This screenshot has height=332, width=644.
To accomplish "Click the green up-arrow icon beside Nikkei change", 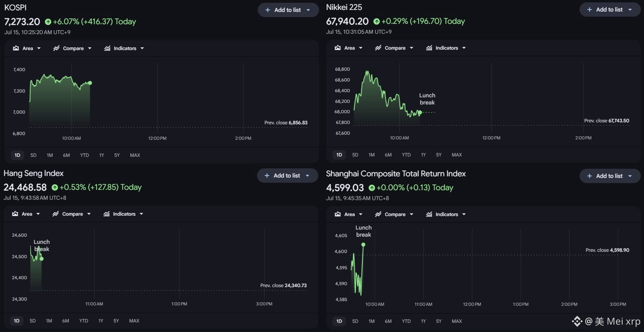I will (377, 21).
